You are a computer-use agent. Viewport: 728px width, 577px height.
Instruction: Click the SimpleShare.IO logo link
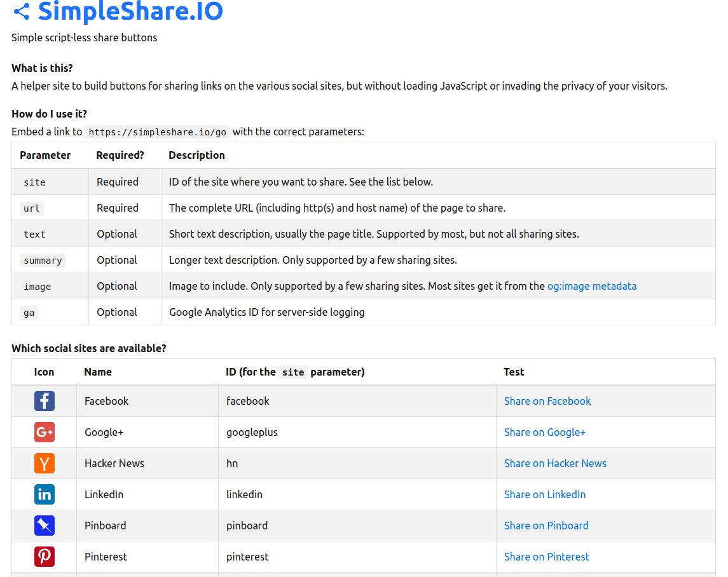(130, 11)
